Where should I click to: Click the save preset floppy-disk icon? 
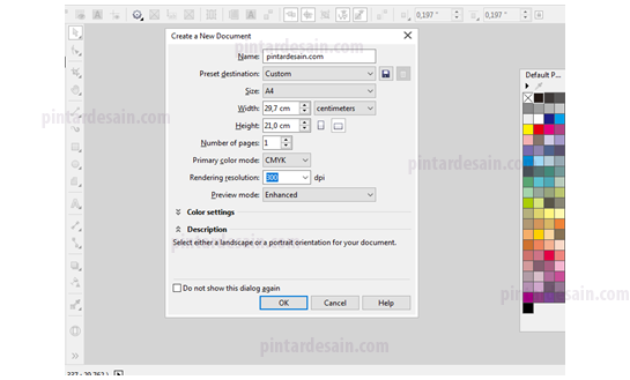coord(386,74)
